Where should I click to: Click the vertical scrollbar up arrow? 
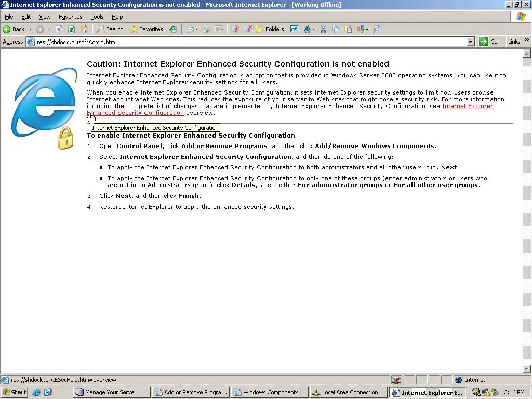tap(527, 54)
